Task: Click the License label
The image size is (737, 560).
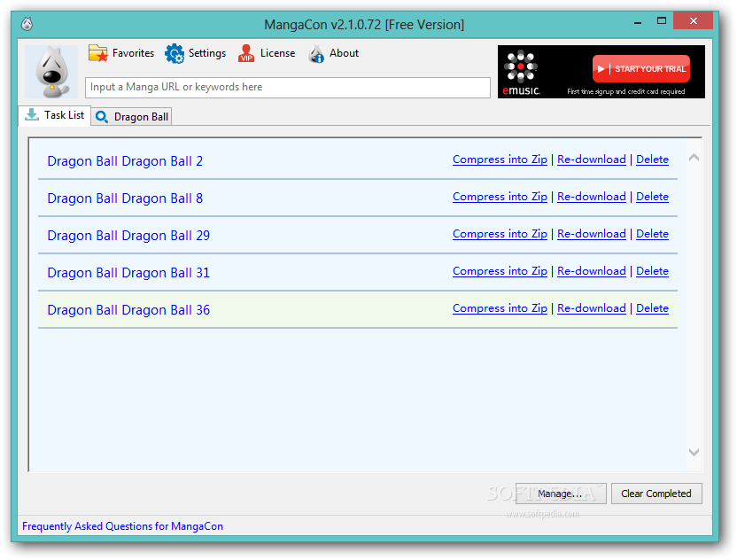Action: pos(278,53)
